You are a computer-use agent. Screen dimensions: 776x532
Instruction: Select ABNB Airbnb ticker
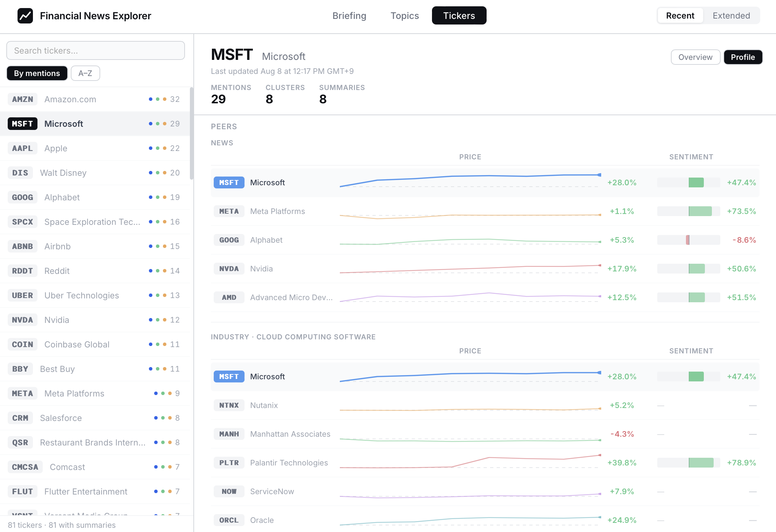click(95, 246)
